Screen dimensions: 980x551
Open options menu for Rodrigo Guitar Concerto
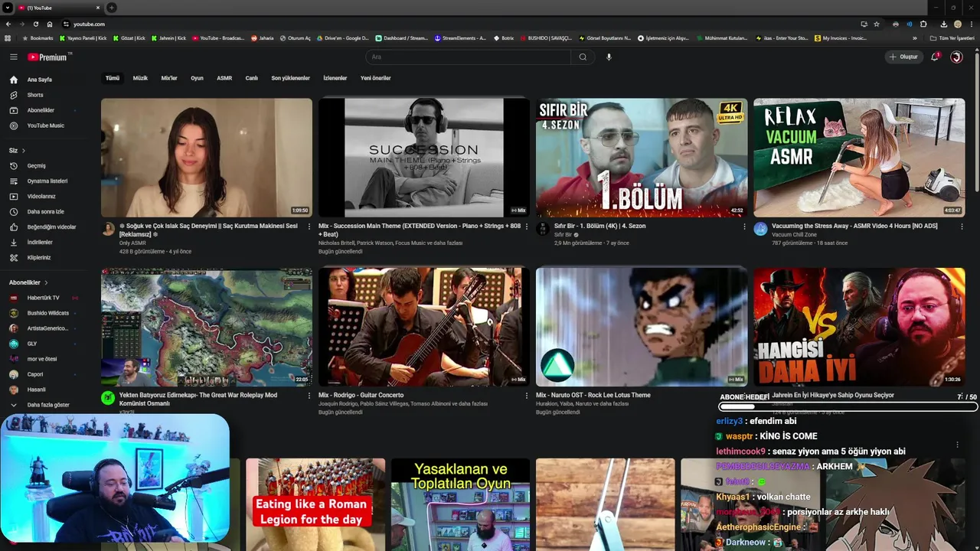click(527, 396)
